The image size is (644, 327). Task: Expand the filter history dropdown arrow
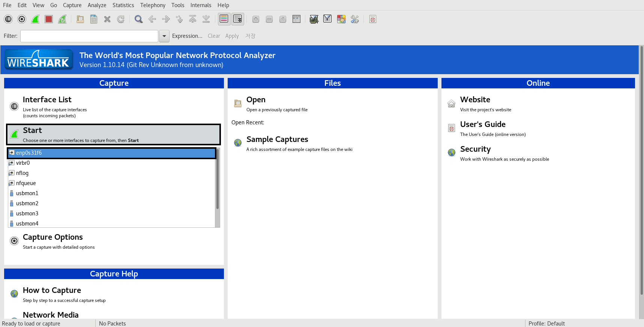tap(164, 36)
